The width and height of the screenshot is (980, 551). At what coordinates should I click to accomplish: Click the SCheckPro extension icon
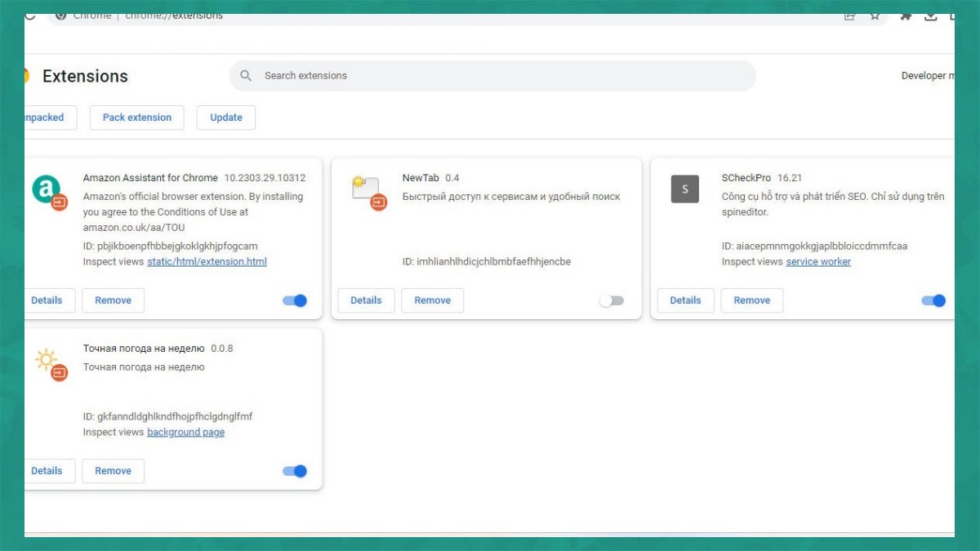[x=684, y=189]
